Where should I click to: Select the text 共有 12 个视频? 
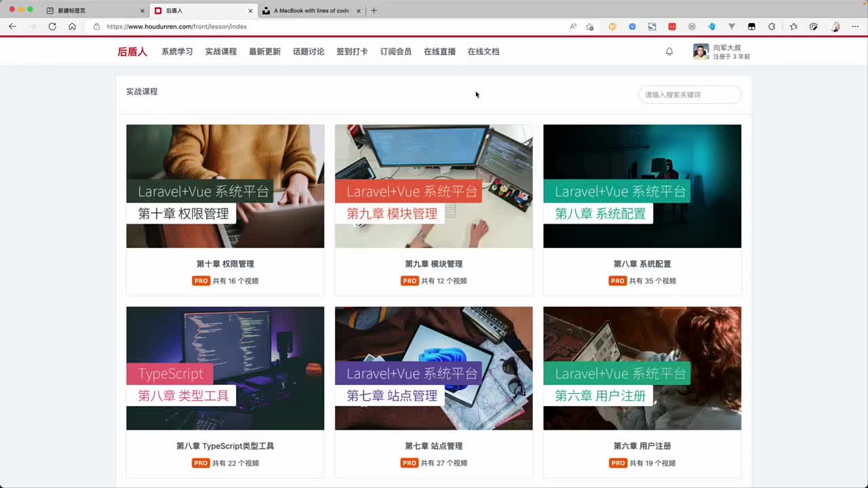444,281
